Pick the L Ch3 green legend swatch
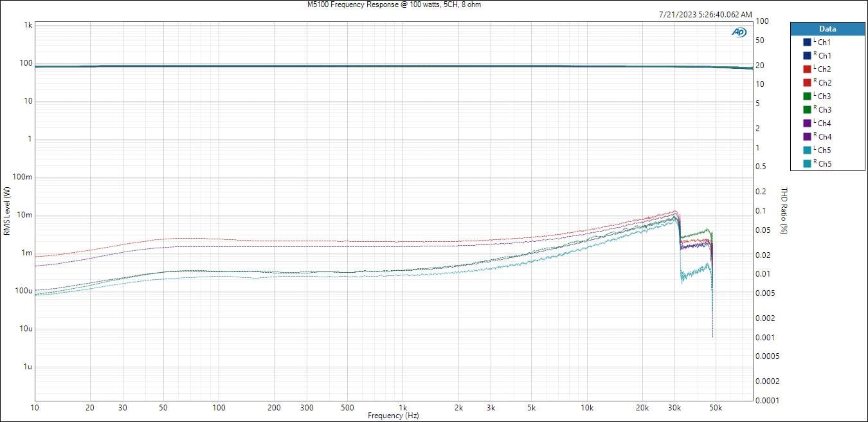This screenshot has width=868, height=422. pyautogui.click(x=807, y=96)
